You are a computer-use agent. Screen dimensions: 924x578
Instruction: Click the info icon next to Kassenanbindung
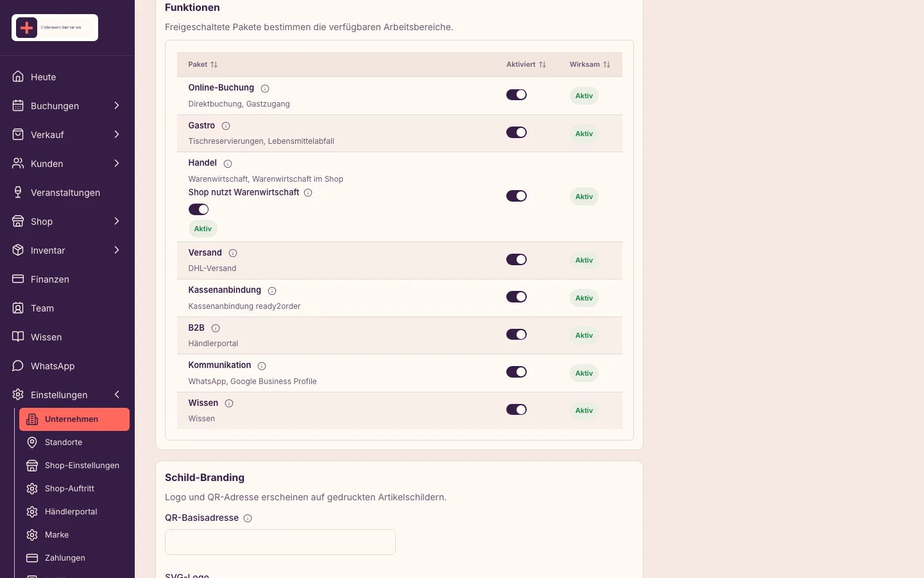pos(272,291)
